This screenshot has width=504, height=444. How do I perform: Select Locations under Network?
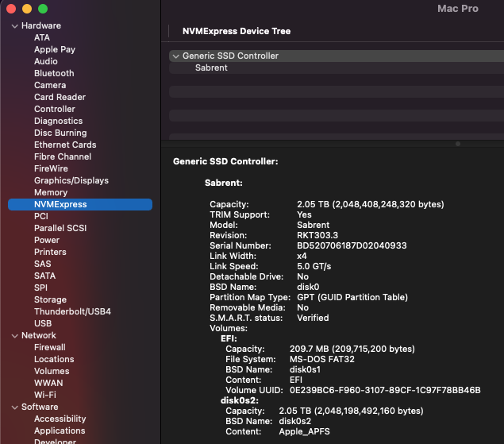pos(54,359)
